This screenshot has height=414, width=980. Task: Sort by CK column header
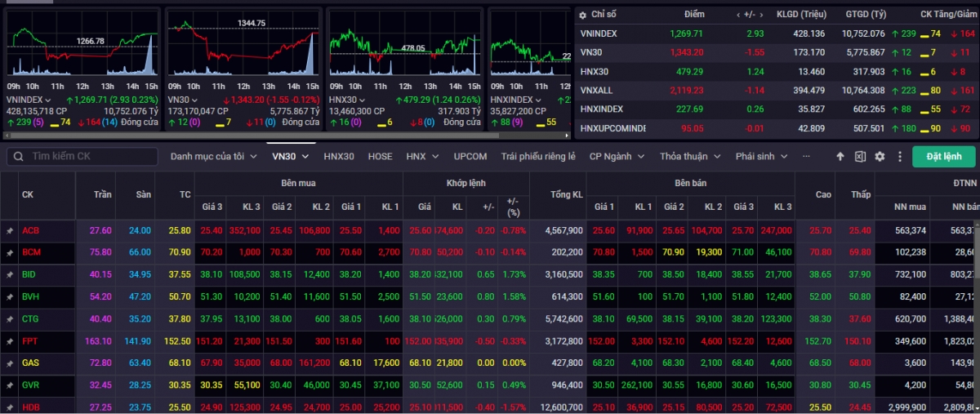[28, 194]
